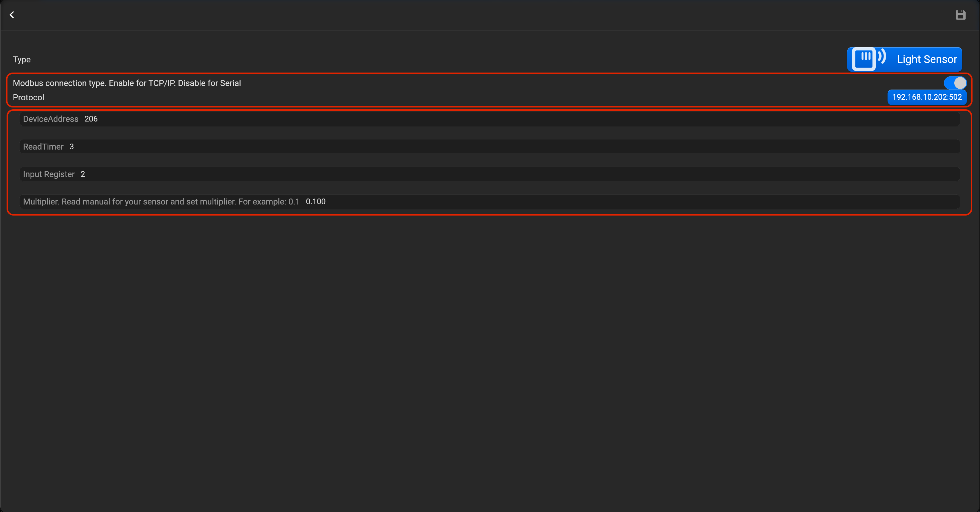The image size is (980, 512).
Task: Click the Input Register label
Action: pos(49,174)
